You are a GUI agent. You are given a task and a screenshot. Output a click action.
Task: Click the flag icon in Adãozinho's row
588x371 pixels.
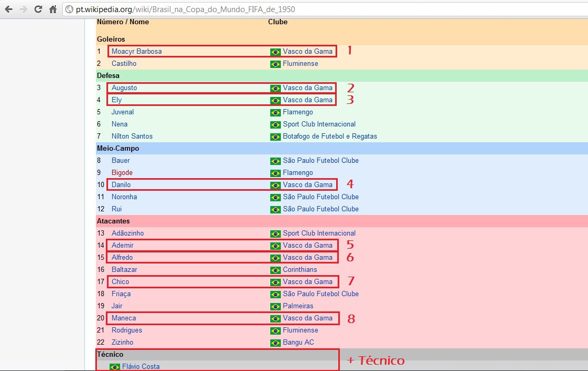point(275,233)
